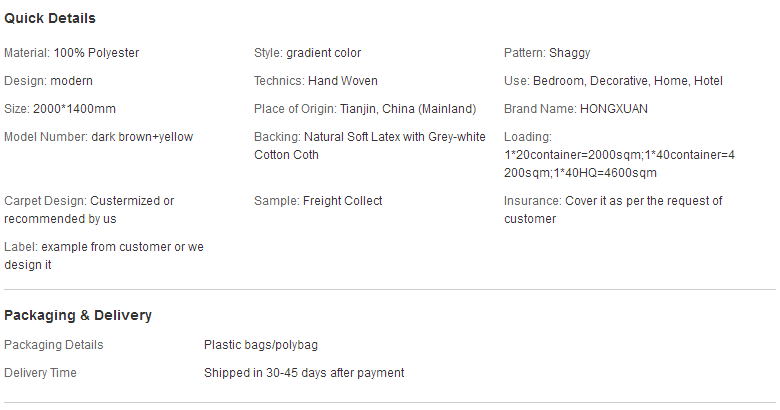Click the Sample Freight Collect entry
Viewport: 780px width, 410px height.
click(318, 201)
